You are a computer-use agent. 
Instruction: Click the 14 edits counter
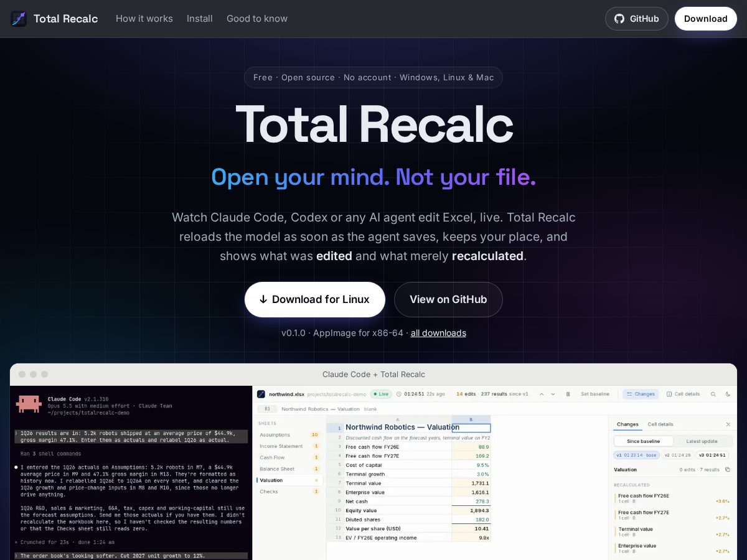click(x=467, y=394)
